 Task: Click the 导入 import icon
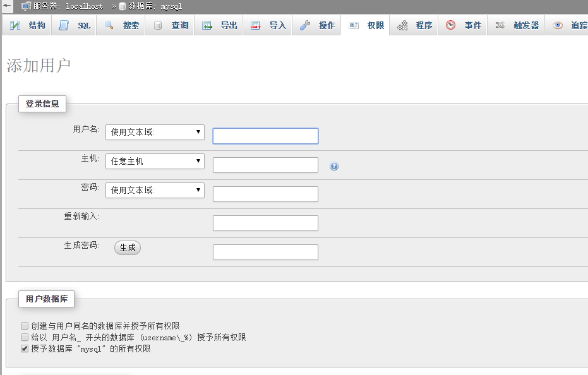click(x=256, y=25)
